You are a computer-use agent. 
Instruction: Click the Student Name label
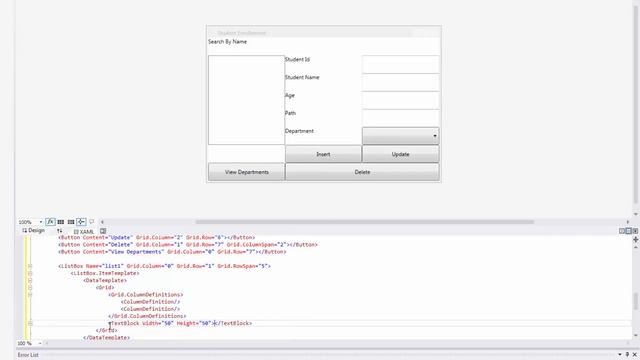[x=302, y=77]
